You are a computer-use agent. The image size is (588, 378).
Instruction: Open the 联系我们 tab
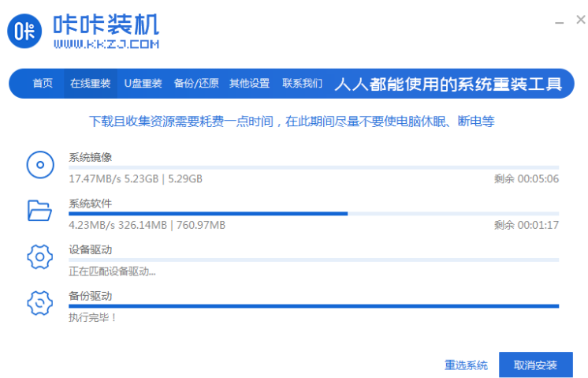coord(303,84)
